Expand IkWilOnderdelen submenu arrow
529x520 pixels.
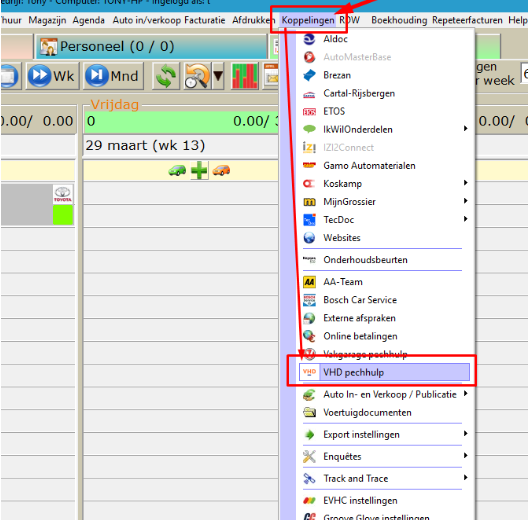click(x=466, y=129)
